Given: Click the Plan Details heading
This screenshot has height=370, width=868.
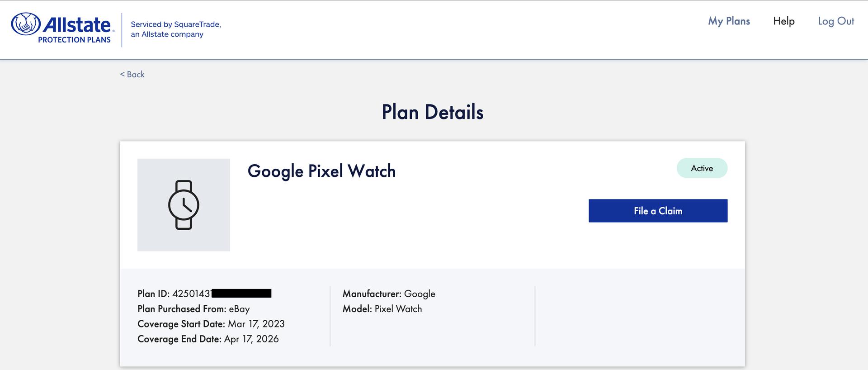Looking at the screenshot, I should pos(433,112).
